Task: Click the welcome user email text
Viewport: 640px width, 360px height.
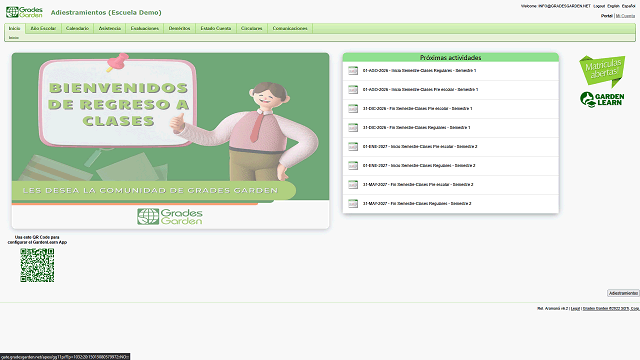Action: coord(564,6)
